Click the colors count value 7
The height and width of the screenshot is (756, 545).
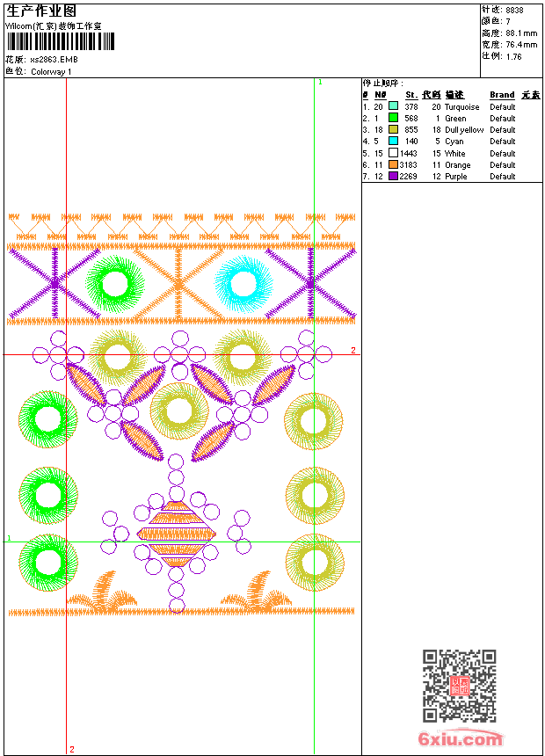pos(508,22)
